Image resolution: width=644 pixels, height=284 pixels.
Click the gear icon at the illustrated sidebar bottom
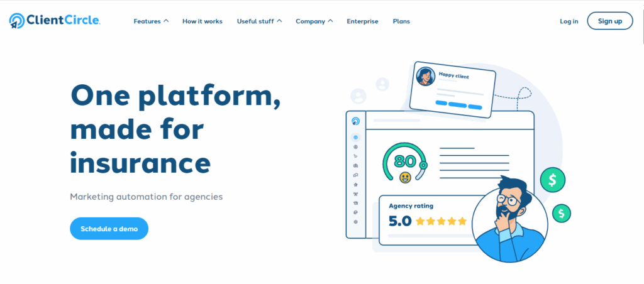pos(356,222)
